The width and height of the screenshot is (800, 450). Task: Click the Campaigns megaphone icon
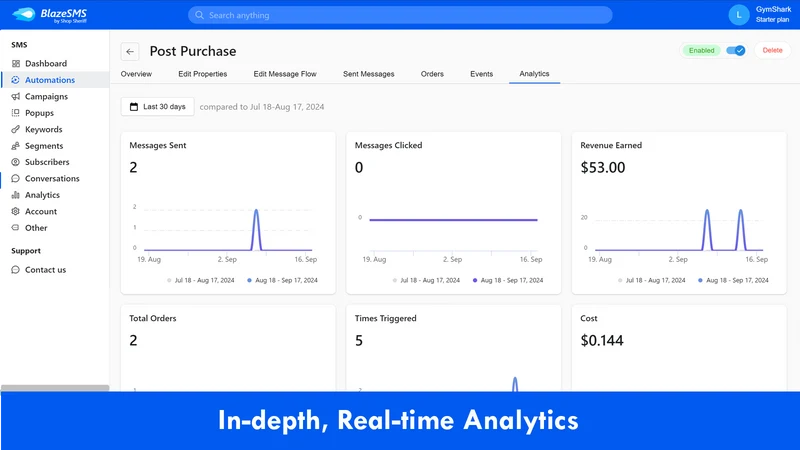click(x=16, y=96)
